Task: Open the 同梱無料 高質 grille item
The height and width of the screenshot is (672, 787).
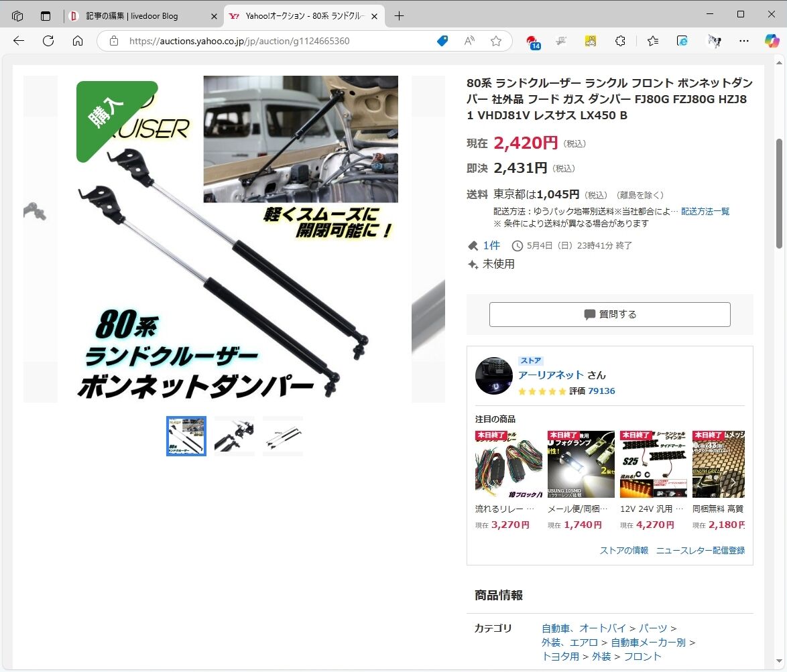Action: [x=718, y=480]
